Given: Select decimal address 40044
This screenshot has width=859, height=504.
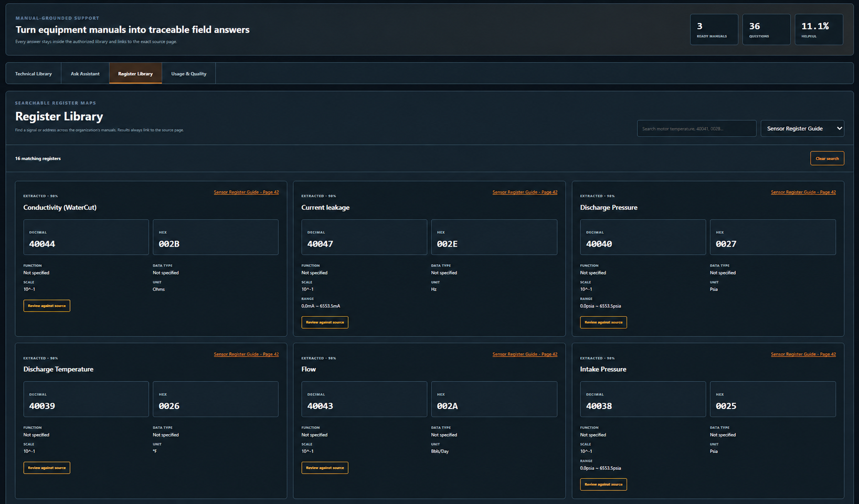Looking at the screenshot, I should [42, 244].
